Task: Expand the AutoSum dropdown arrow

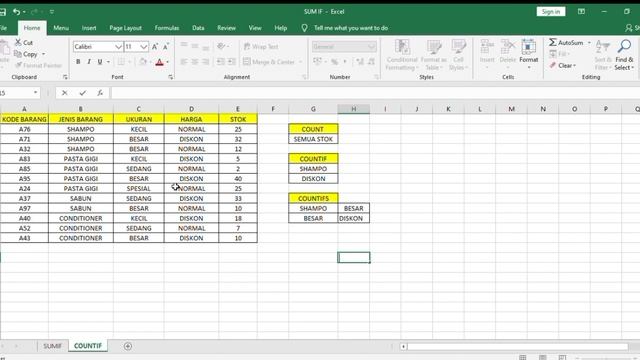Action: click(589, 42)
